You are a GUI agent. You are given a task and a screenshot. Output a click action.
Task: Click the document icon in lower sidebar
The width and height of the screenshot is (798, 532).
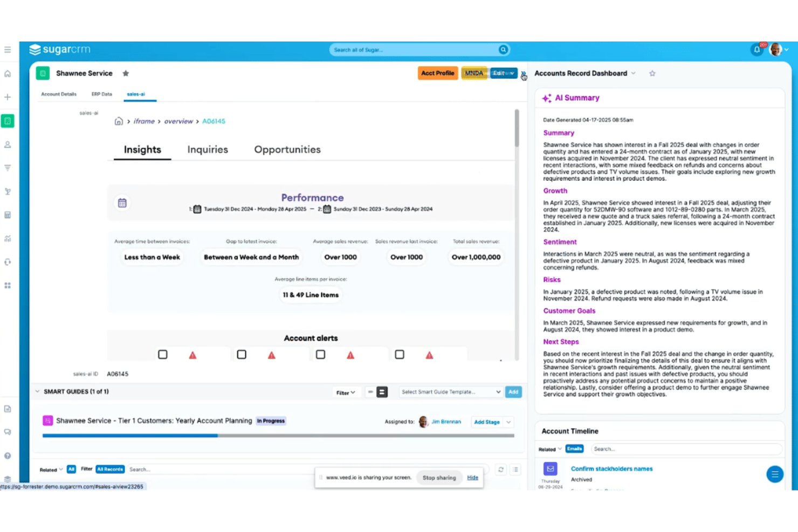tap(8, 409)
